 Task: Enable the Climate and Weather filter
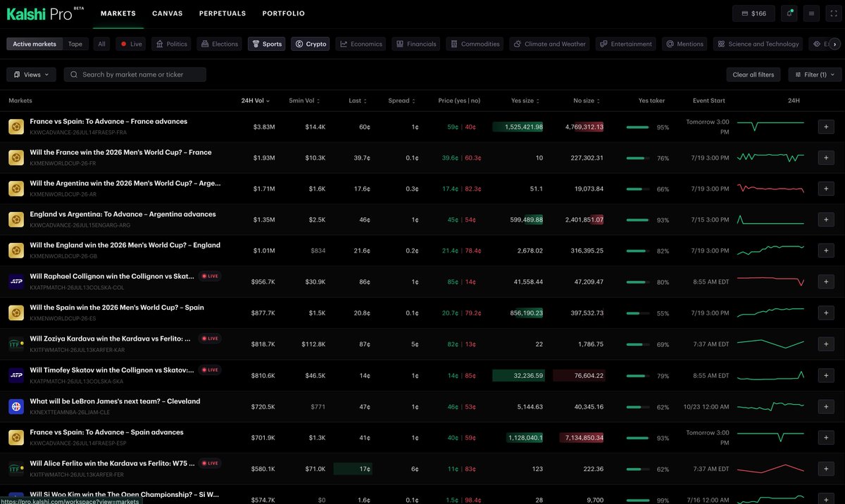click(x=549, y=44)
